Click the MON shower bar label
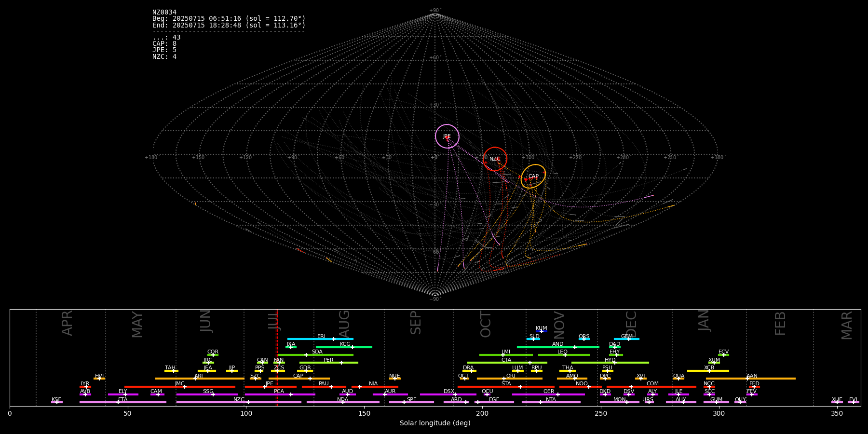Viewport: 868px width, 434px height. click(x=620, y=400)
